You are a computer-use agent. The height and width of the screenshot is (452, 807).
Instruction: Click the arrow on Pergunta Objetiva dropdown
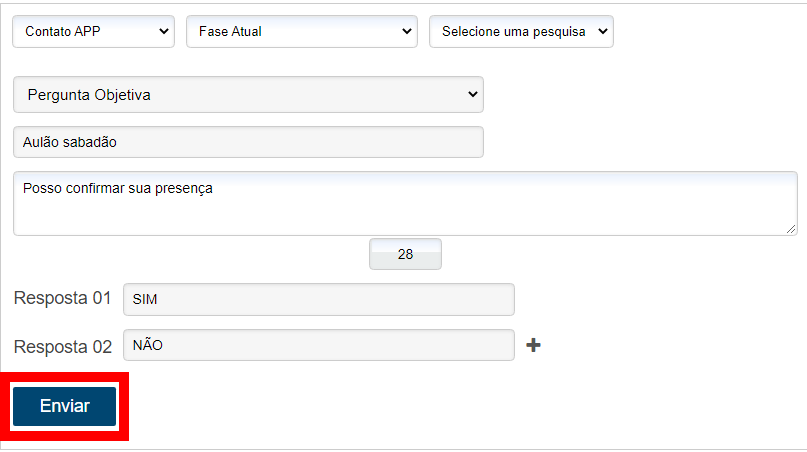tap(473, 95)
